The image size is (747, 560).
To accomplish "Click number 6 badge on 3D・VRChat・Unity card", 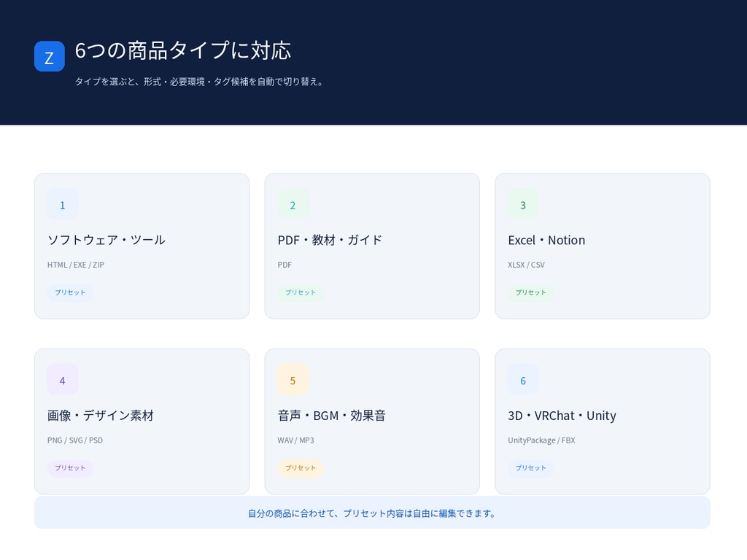I will 523,380.
